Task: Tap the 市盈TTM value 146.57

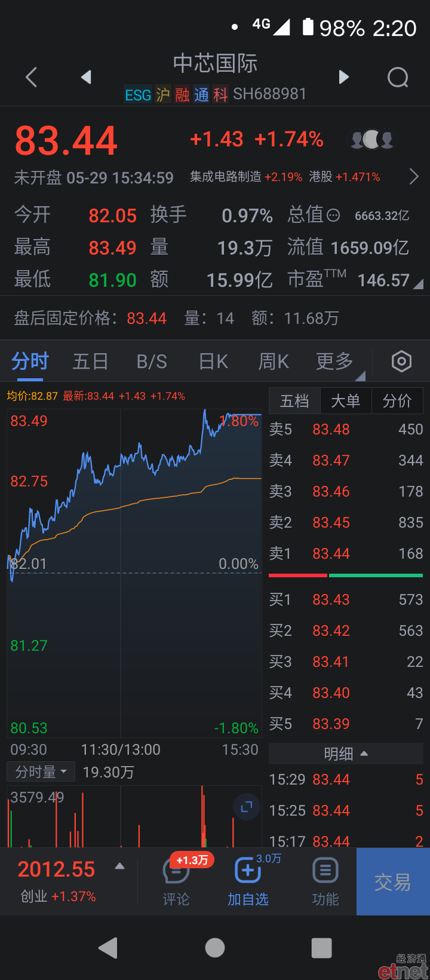Action: pyautogui.click(x=383, y=280)
